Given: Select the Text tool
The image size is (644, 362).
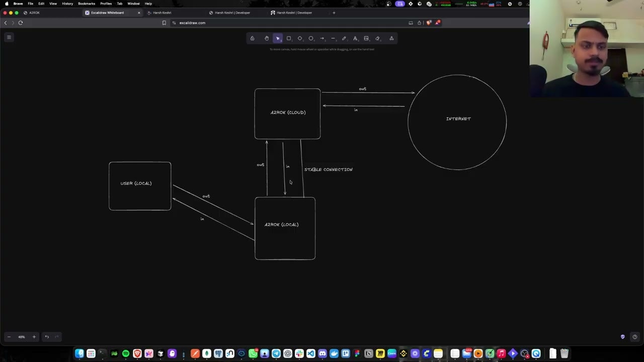Looking at the screenshot, I should point(355,38).
